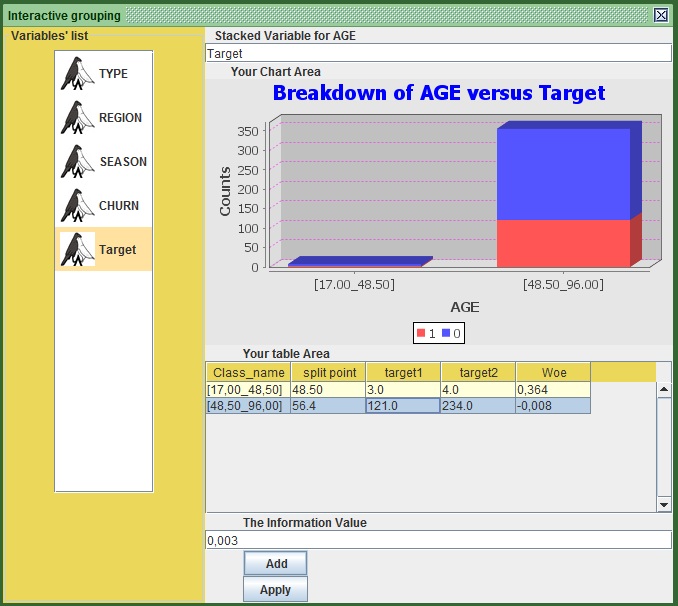
Task: Click the chart title Breakdown of AGE versus Target
Action: pos(438,93)
